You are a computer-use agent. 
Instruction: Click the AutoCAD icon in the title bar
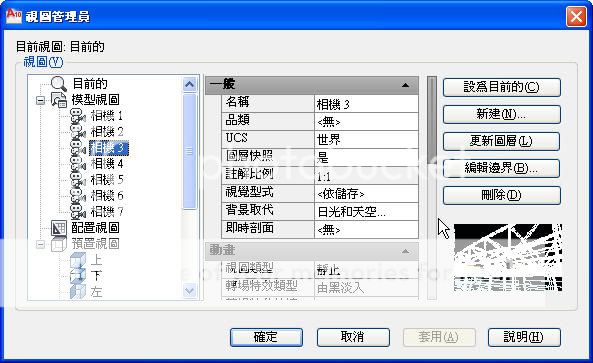pos(14,16)
